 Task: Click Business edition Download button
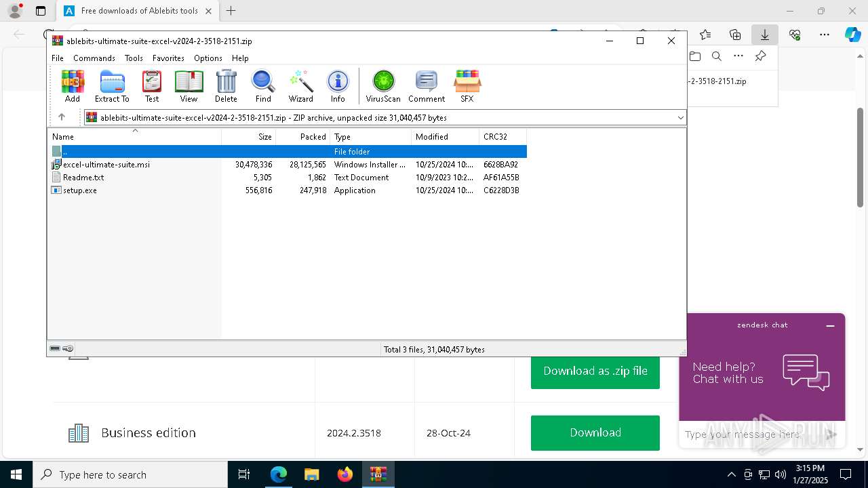click(x=595, y=432)
